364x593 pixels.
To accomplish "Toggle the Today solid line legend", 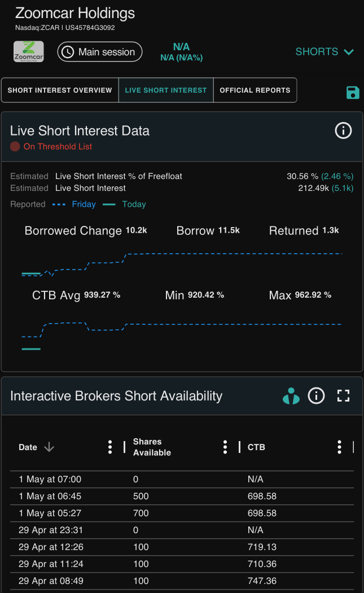I will 124,204.
